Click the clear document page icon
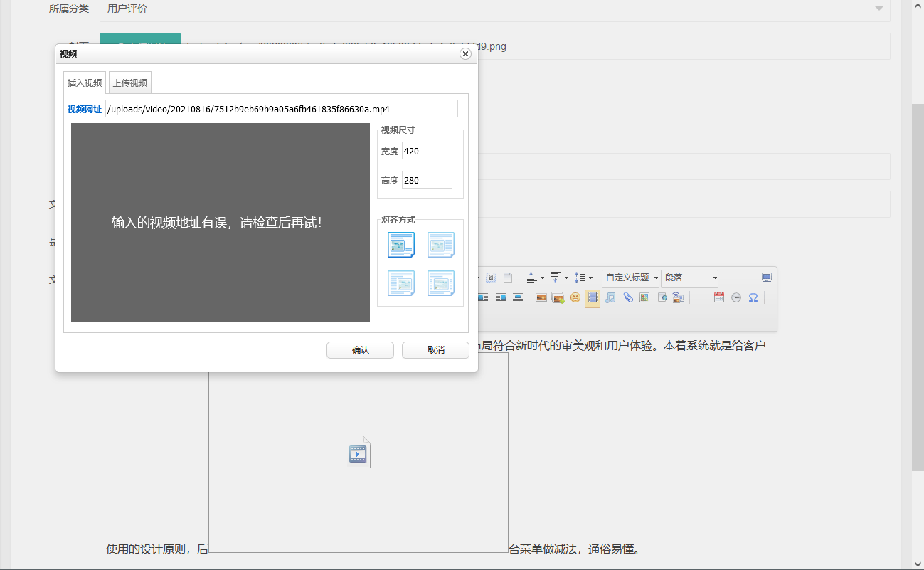 (x=508, y=278)
